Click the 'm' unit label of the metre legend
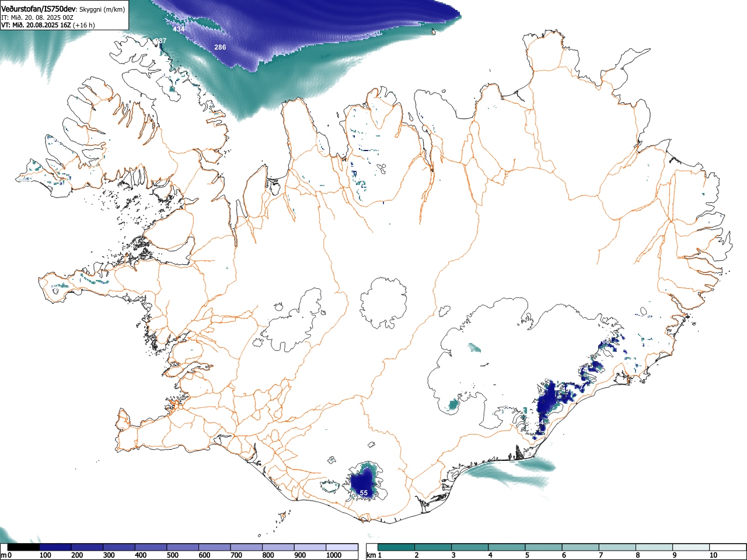 pyautogui.click(x=4, y=555)
